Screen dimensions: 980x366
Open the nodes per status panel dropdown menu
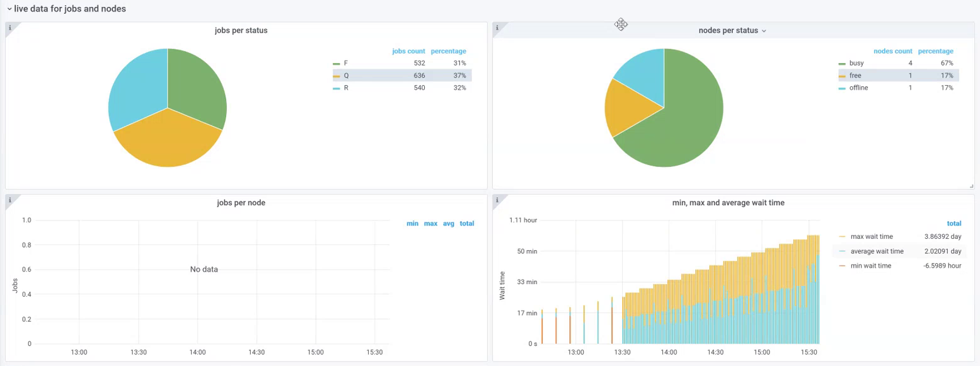(x=764, y=31)
